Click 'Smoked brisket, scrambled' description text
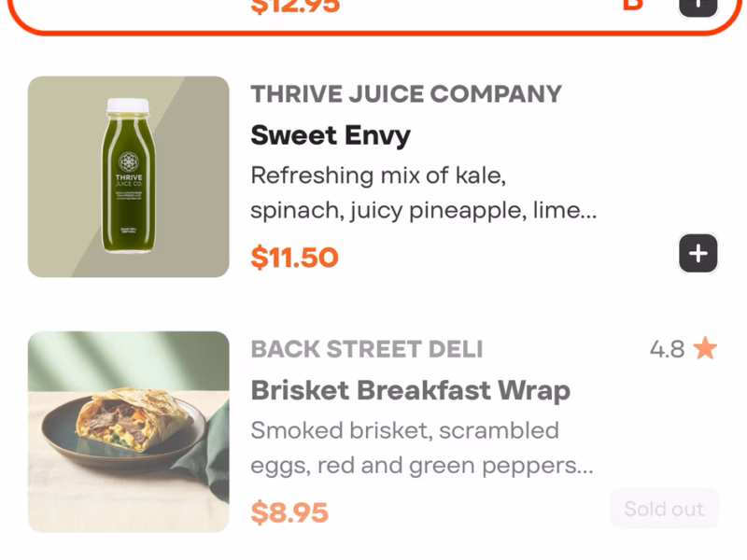Viewport: 747px width, 560px height. coord(404,430)
